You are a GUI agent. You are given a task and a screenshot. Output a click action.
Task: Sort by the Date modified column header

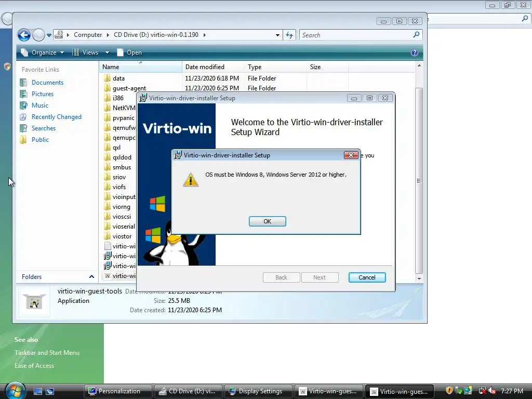click(x=213, y=67)
